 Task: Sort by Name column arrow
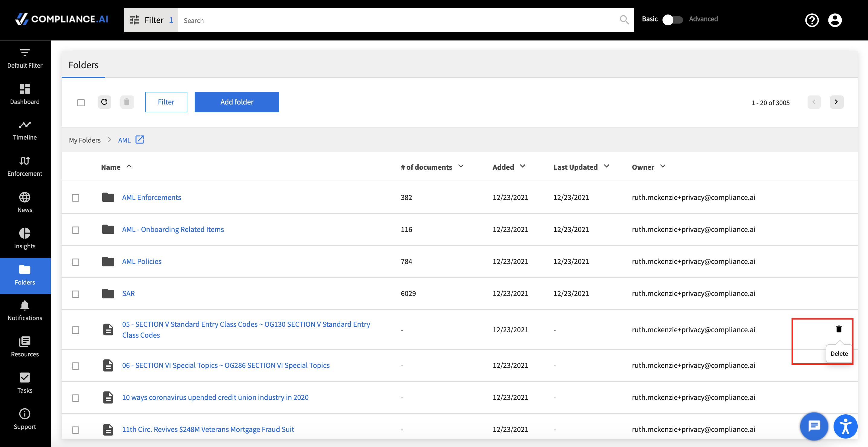129,166
